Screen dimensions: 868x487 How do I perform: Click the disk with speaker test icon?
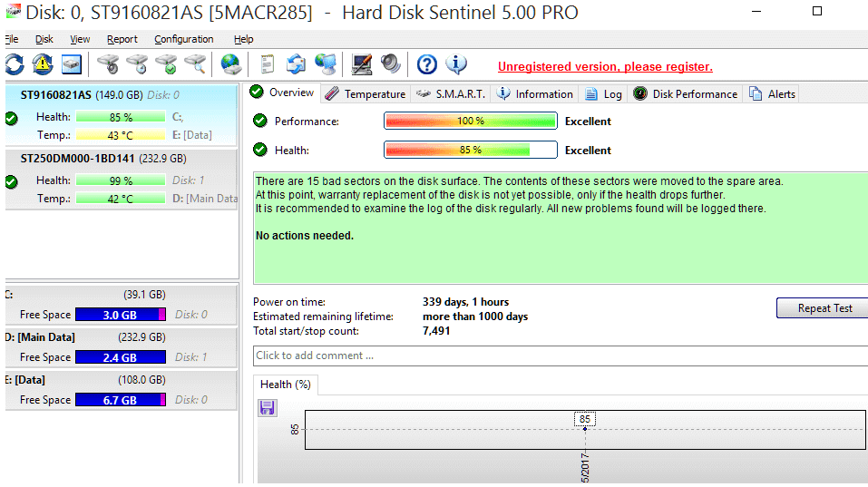[109, 64]
